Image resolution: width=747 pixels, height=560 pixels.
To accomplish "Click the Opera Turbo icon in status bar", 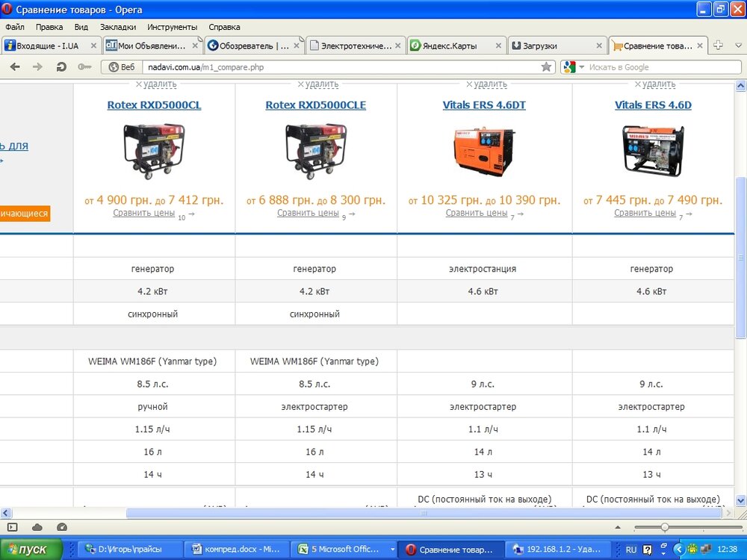I will (62, 527).
